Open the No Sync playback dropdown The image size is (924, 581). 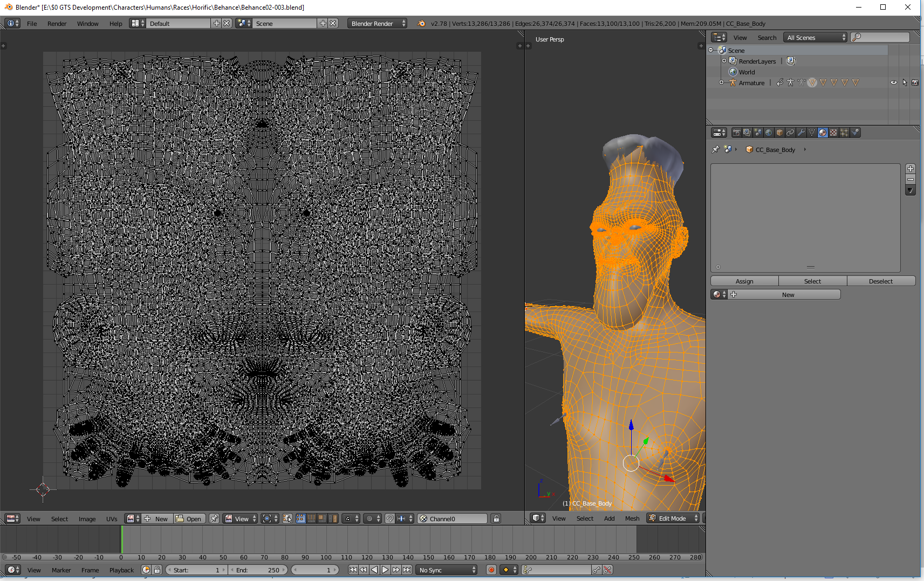point(447,570)
